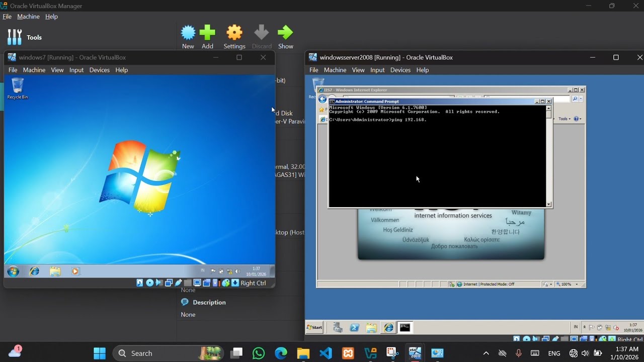
Task: Click the host taskbar Search box
Action: 167,353
